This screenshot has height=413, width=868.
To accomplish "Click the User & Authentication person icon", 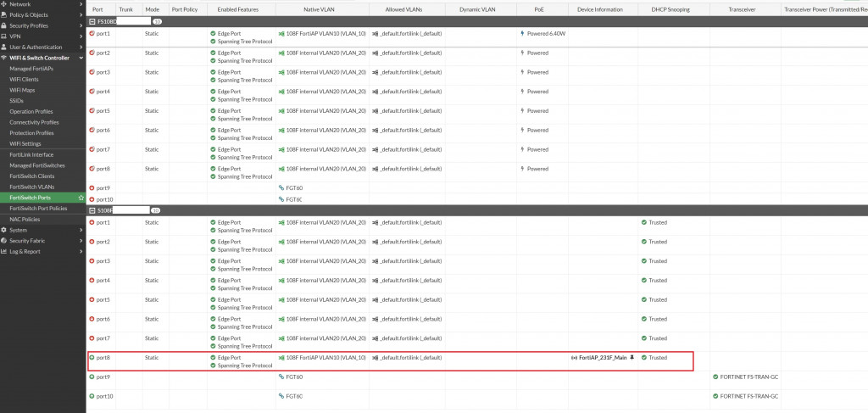I will point(4,47).
